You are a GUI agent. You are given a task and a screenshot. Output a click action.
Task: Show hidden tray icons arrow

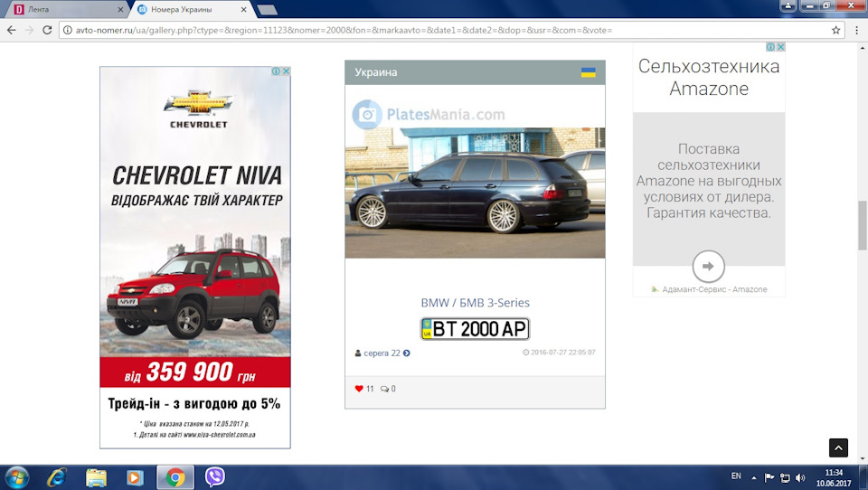coord(753,477)
